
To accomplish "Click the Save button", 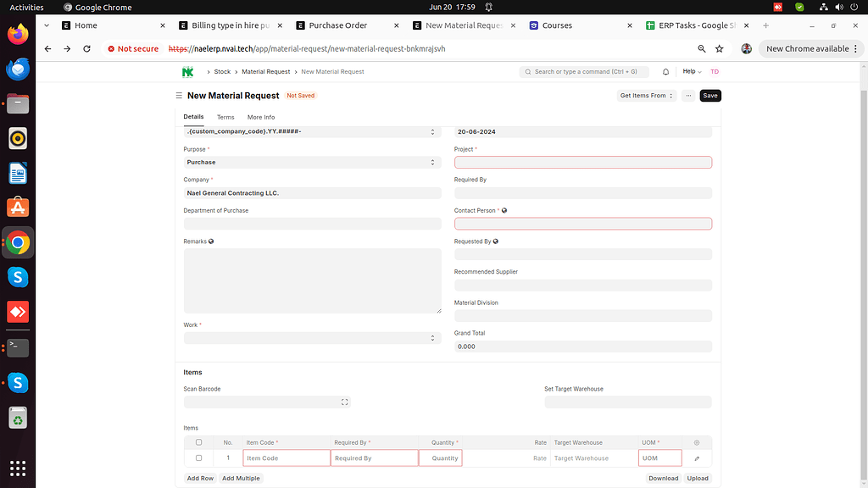I will (710, 96).
